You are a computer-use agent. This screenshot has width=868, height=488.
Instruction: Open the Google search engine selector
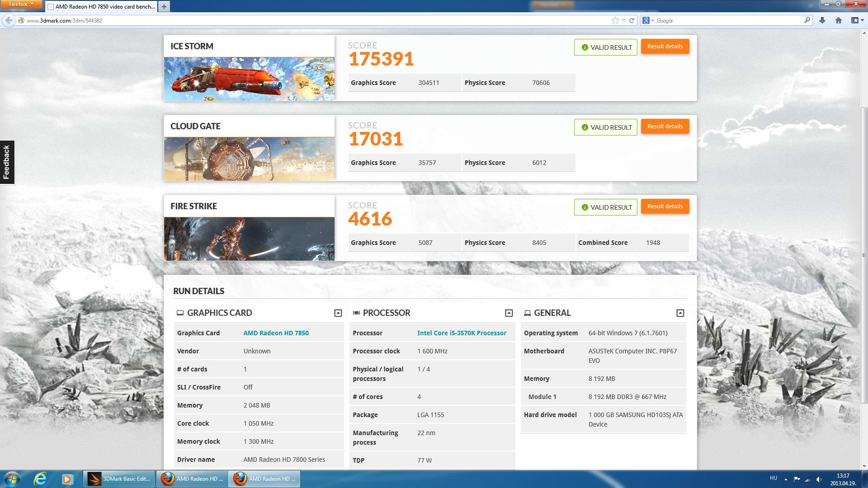click(648, 20)
